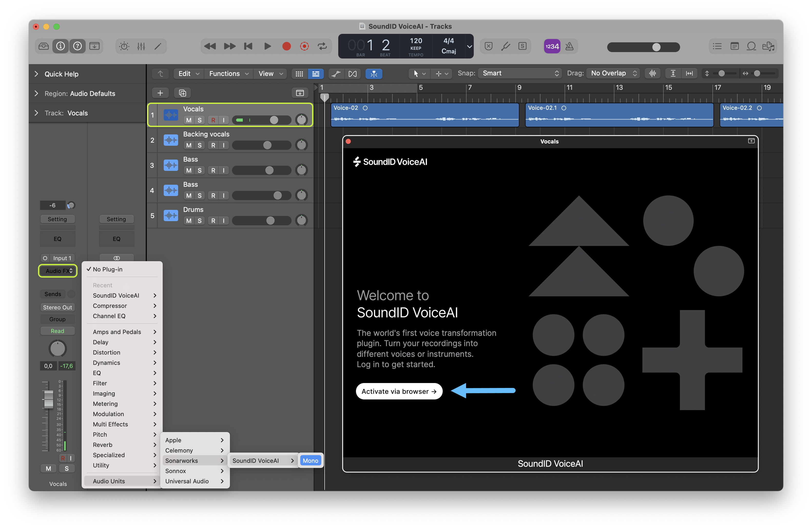Open the Note Pads icon
This screenshot has width=812, height=529.
click(734, 46)
